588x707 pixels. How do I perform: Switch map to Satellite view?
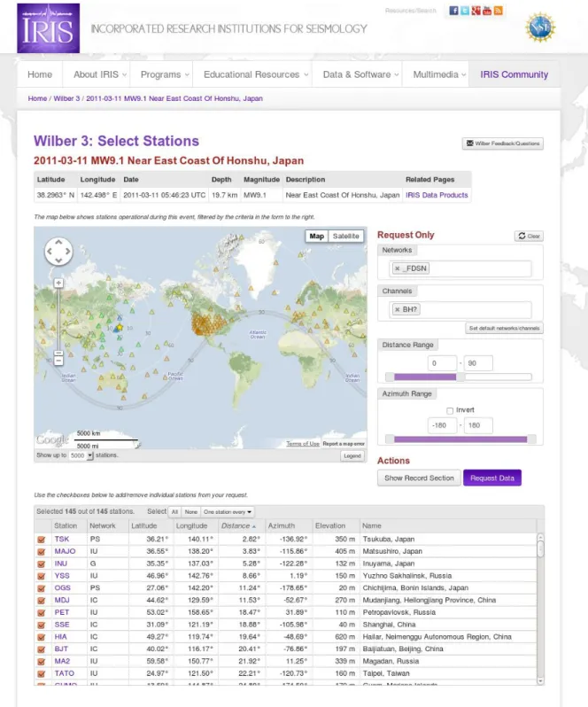click(x=345, y=236)
